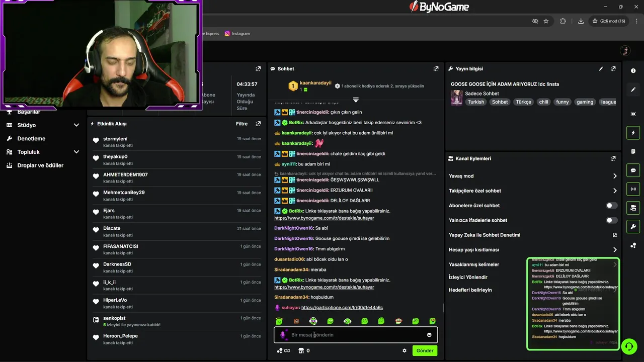Click the channel points infinity balance
This screenshot has height=362, width=644.
coord(284,350)
